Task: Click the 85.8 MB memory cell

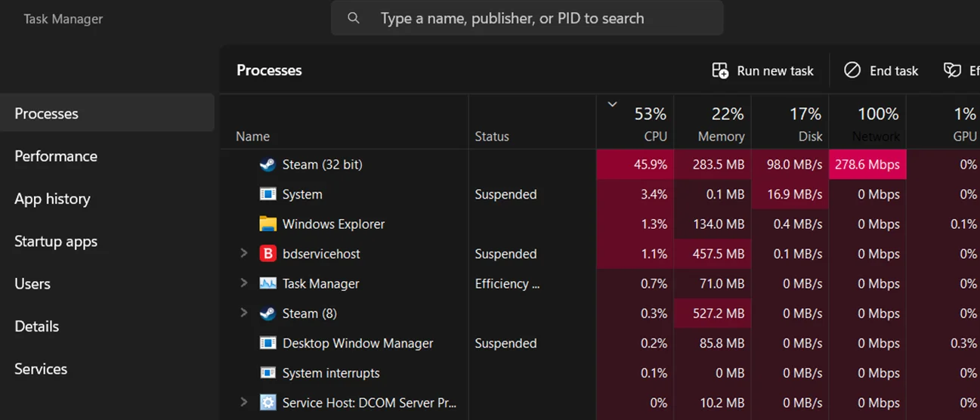Action: (x=713, y=343)
